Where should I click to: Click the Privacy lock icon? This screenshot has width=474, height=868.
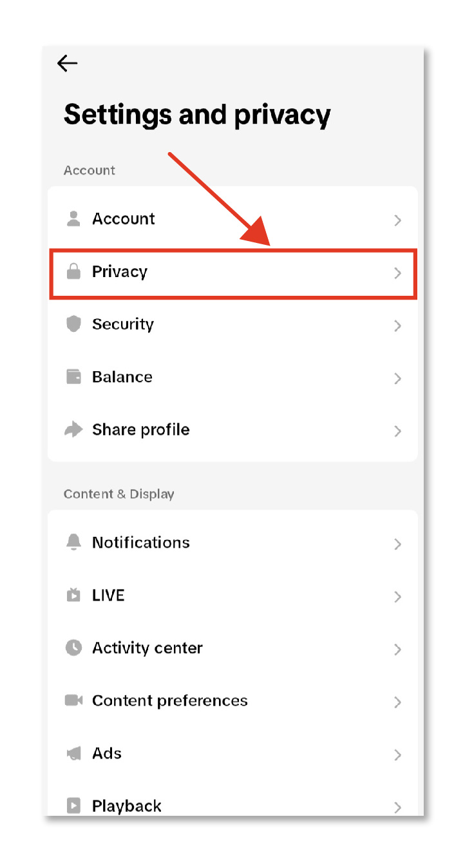[x=74, y=272]
